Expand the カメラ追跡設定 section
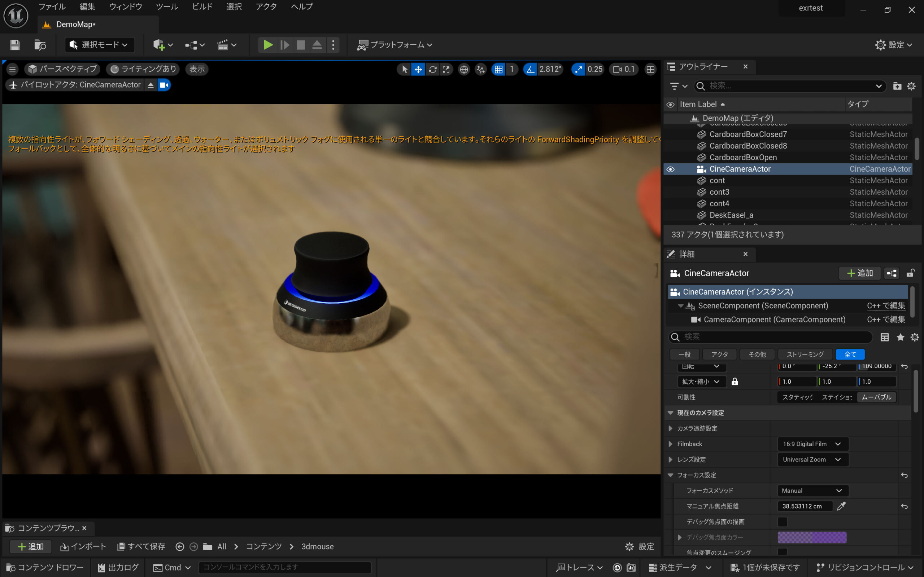 tap(671, 428)
